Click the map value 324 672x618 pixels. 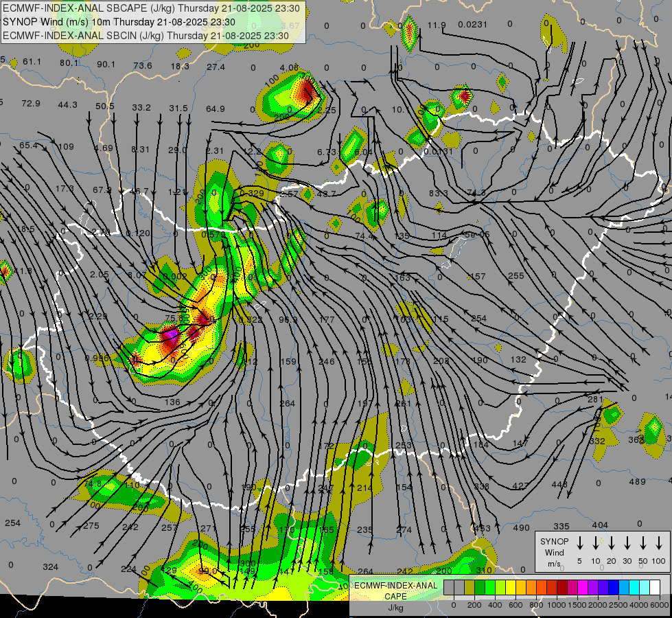tap(50, 567)
